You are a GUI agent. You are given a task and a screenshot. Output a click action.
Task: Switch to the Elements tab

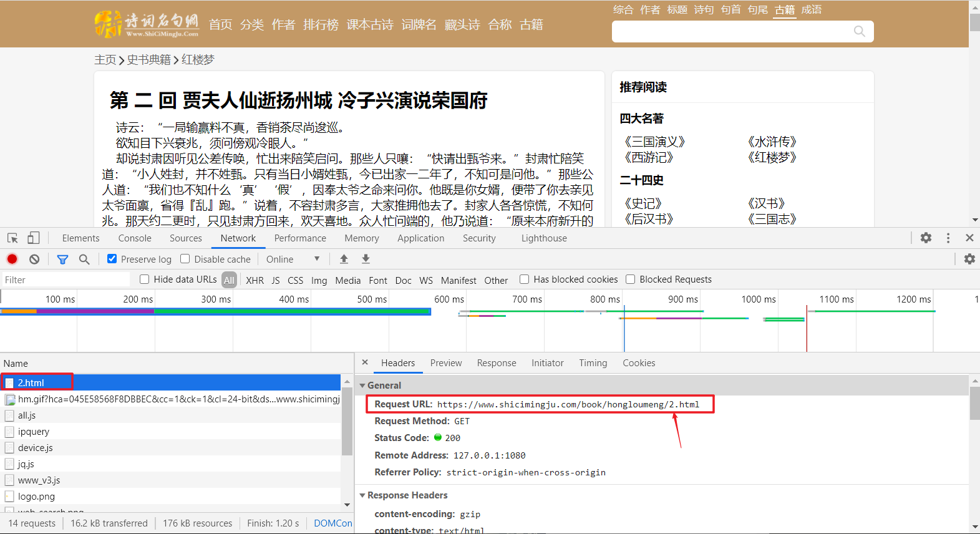pos(80,238)
